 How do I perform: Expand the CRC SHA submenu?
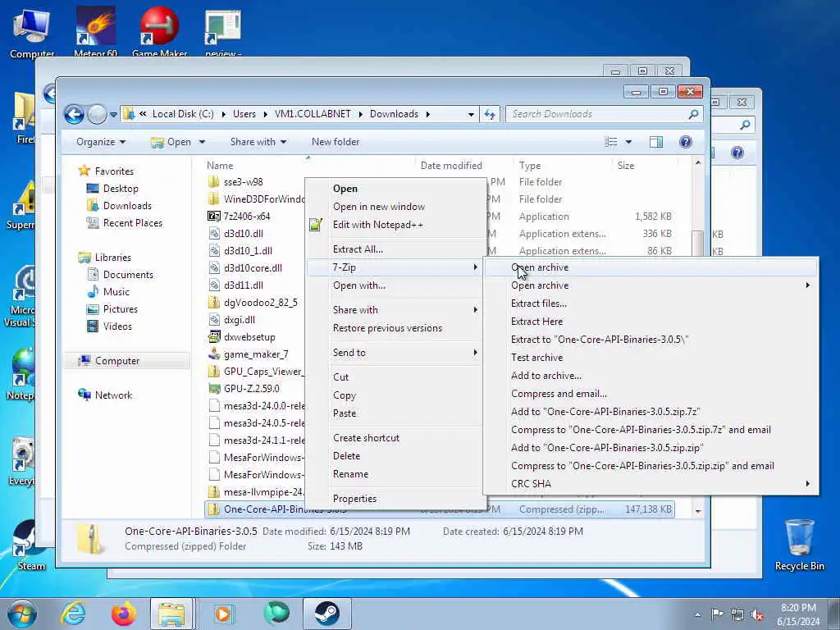click(651, 484)
